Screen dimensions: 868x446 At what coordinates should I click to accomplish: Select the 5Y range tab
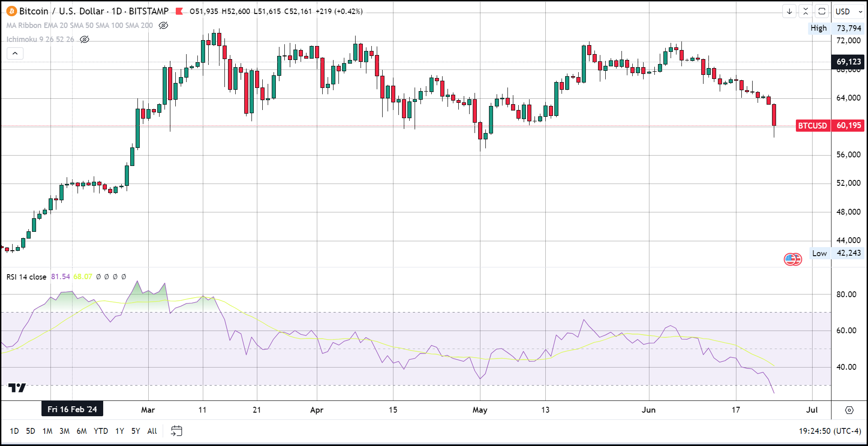[x=135, y=431]
